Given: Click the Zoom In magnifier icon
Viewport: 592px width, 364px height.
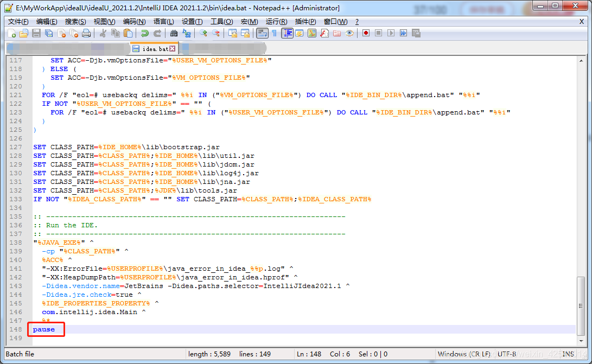Looking at the screenshot, I should pos(203,34).
